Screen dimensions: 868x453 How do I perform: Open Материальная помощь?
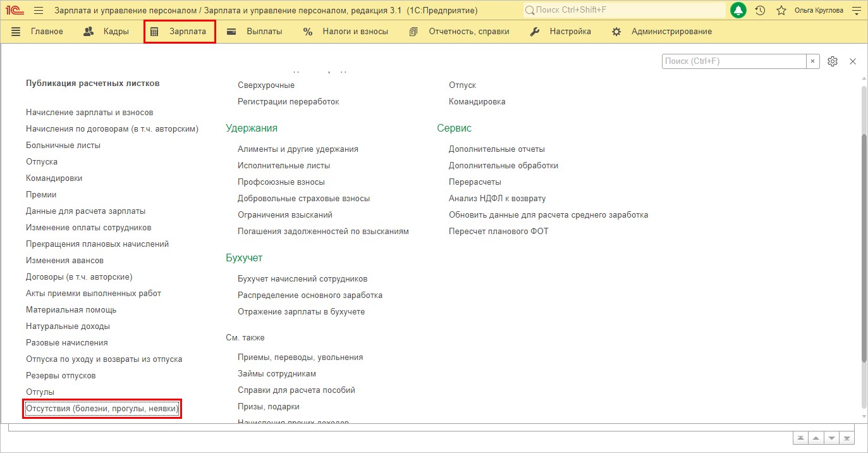pos(71,309)
